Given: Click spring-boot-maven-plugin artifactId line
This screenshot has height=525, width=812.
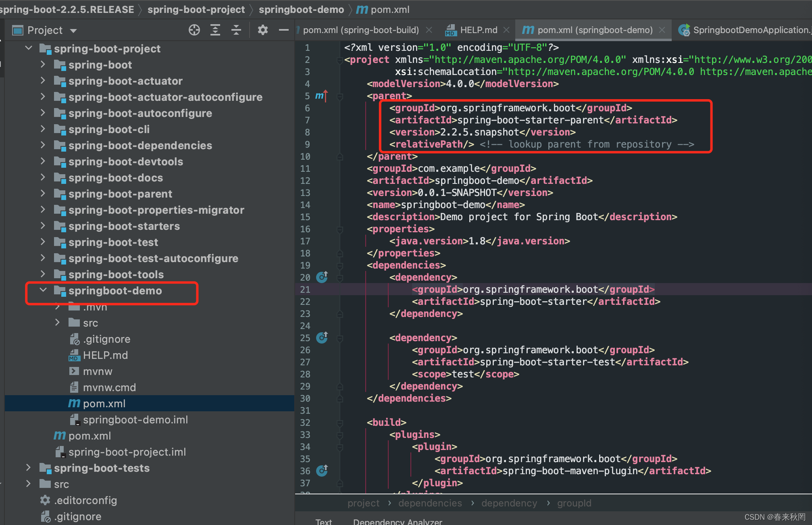Looking at the screenshot, I should point(573,471).
